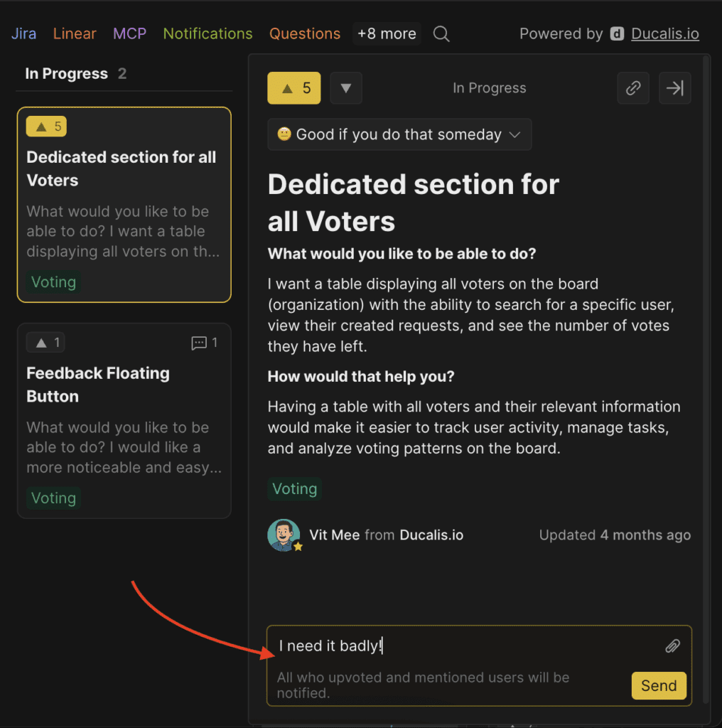Screen dimensions: 722x728
Task: Click the downvote triangle button
Action: (x=346, y=88)
